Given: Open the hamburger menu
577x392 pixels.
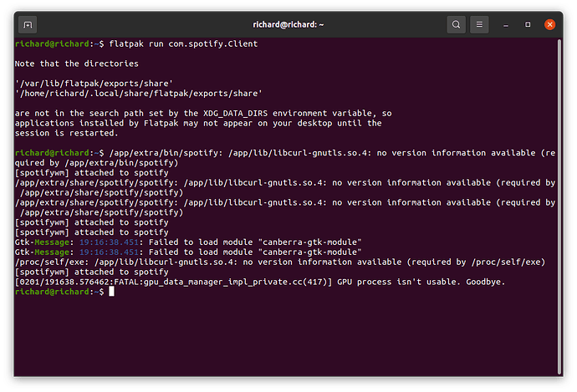Looking at the screenshot, I should (x=479, y=24).
